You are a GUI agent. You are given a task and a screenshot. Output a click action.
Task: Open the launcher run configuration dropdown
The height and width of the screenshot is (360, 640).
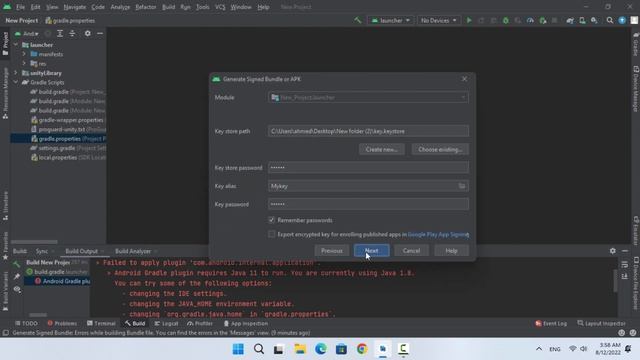391,20
